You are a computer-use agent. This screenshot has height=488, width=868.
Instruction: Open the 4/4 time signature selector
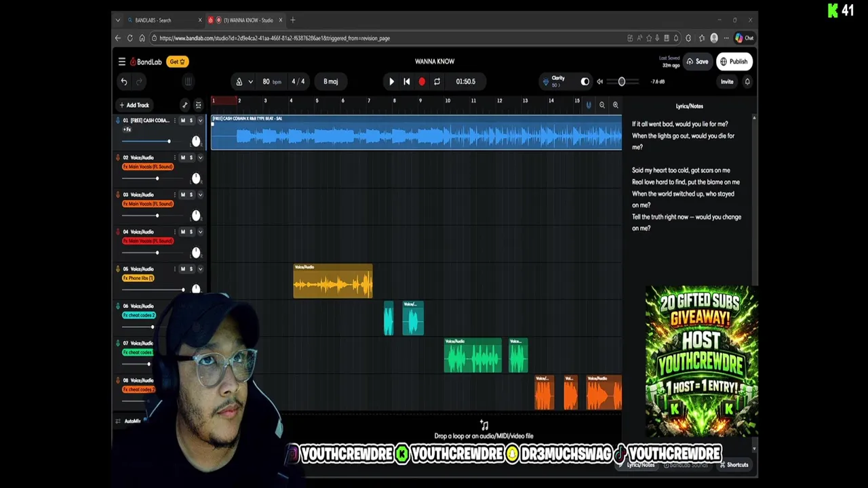298,81
